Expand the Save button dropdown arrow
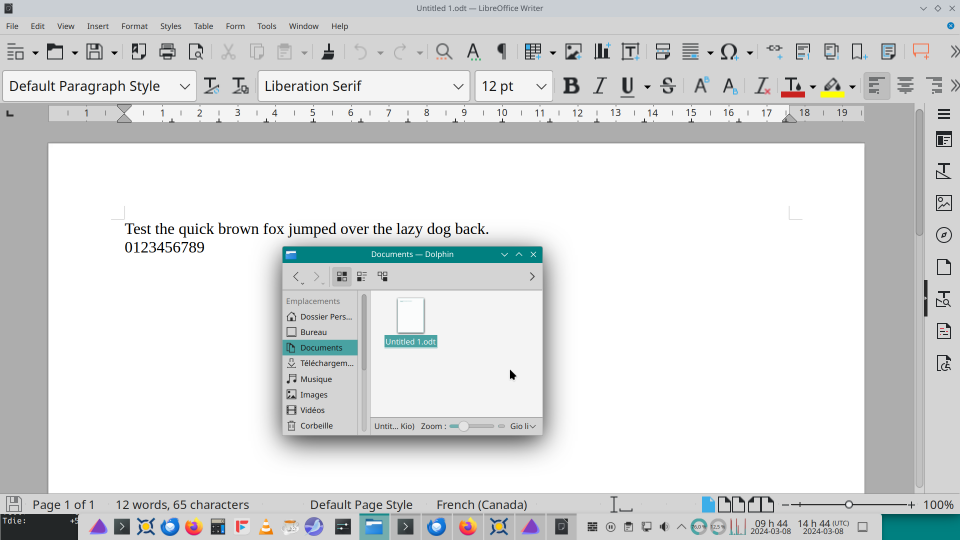The width and height of the screenshot is (960, 540). click(114, 53)
